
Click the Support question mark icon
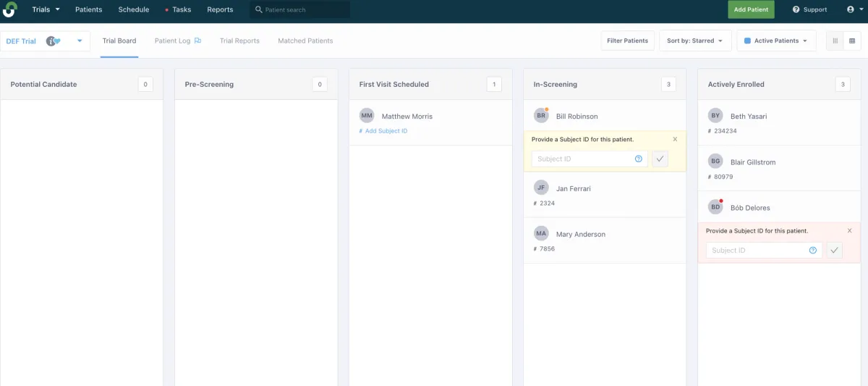tap(796, 9)
